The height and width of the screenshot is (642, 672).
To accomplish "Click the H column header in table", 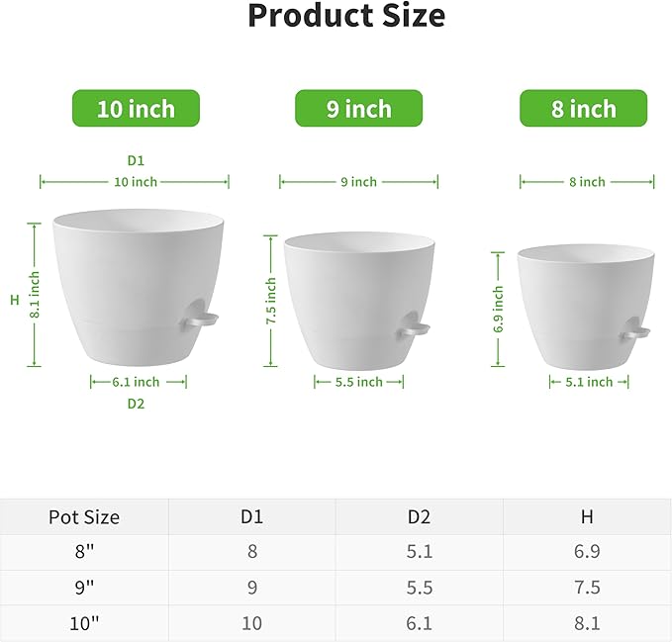I will point(587,516).
